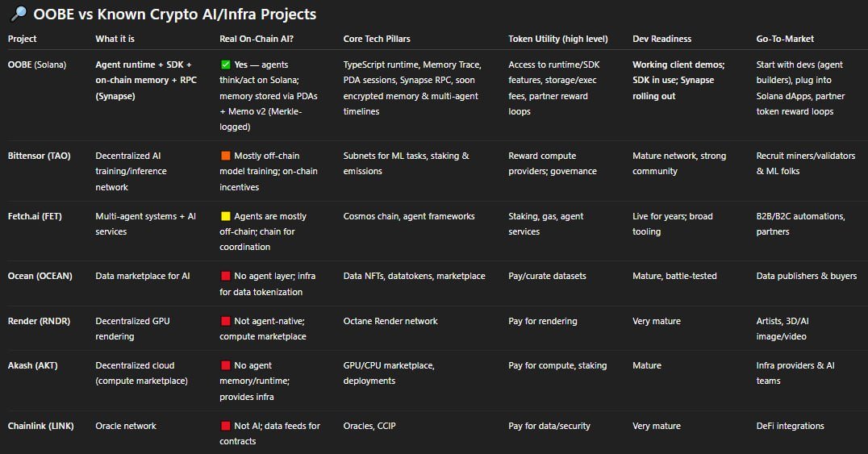
Task: Select the 'Render (RNDR)' project cell
Action: click(39, 321)
